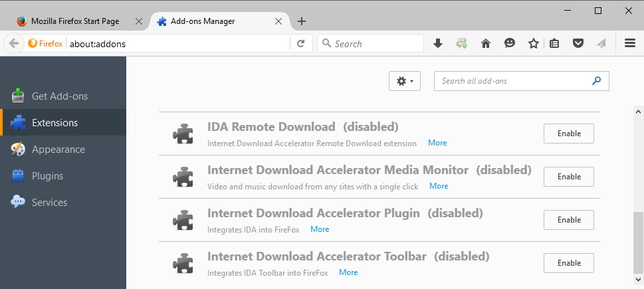Bookmark this page with the star icon
The width and height of the screenshot is (644, 289).
[x=534, y=43]
